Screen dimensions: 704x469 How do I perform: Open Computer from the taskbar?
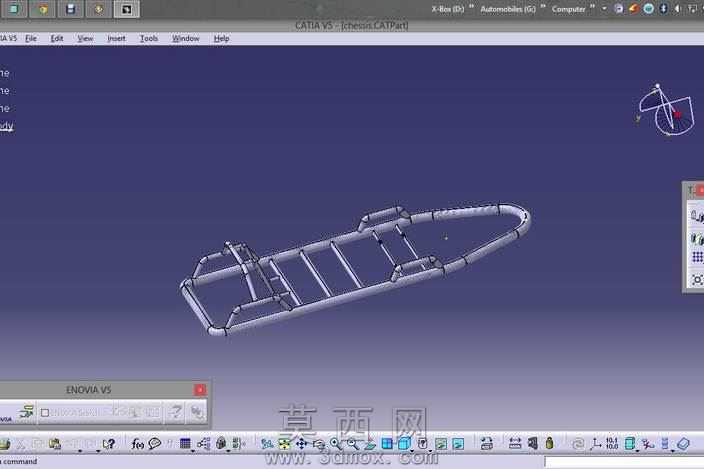coord(568,9)
